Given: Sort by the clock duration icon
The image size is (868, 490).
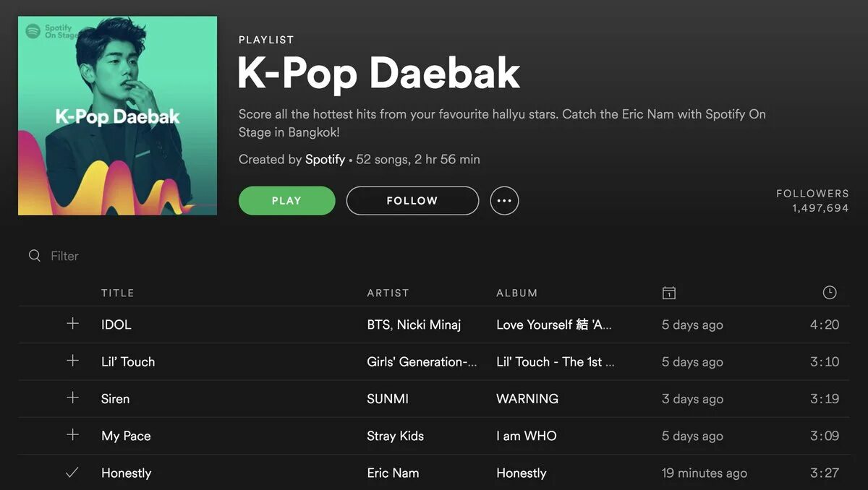Looking at the screenshot, I should pos(830,293).
